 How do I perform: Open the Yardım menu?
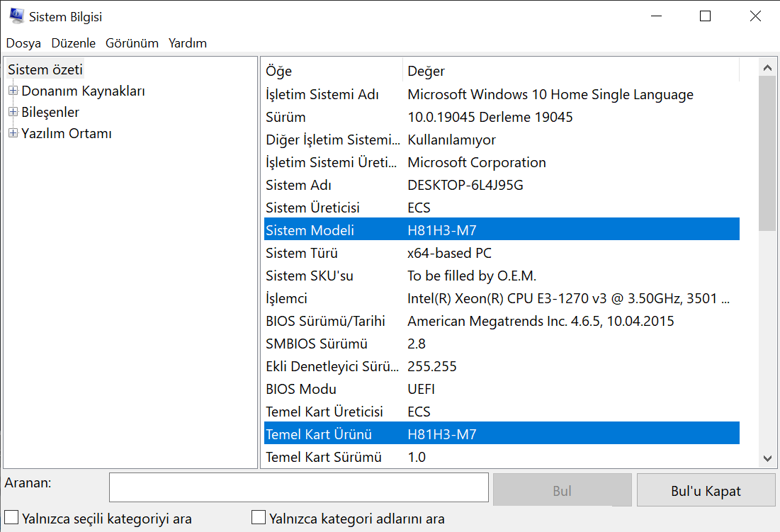[188, 43]
